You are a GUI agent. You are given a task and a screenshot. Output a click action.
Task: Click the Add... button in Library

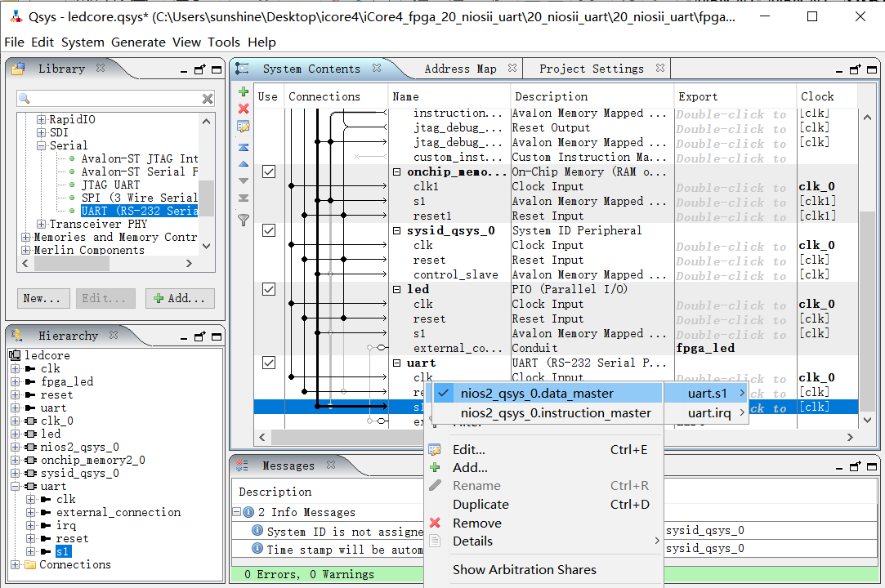(181, 298)
